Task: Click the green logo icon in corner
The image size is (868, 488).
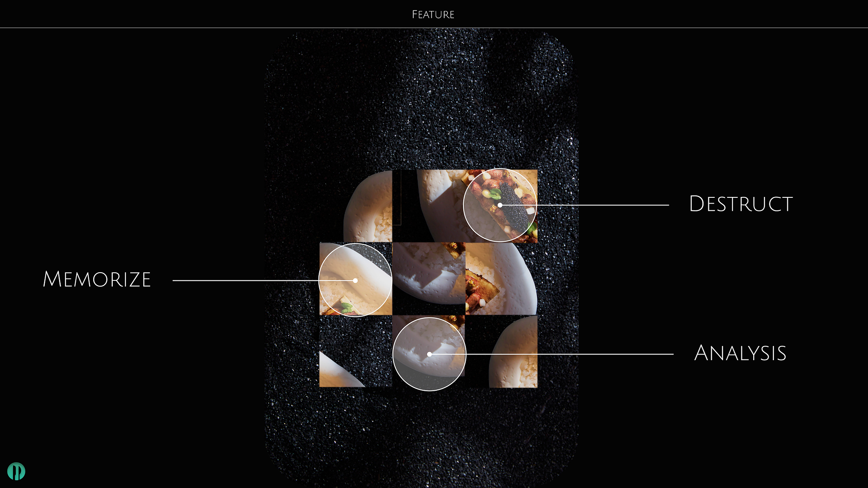Action: 16,471
